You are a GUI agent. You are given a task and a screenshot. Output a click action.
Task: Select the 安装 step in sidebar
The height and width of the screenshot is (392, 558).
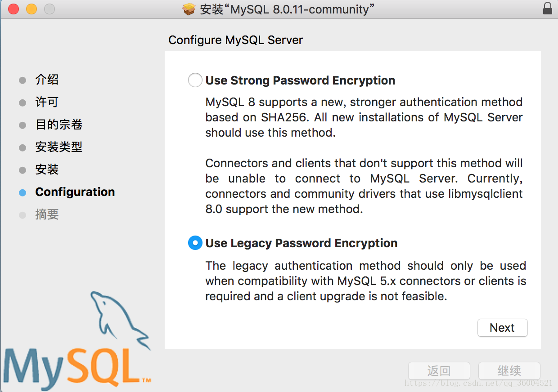47,169
